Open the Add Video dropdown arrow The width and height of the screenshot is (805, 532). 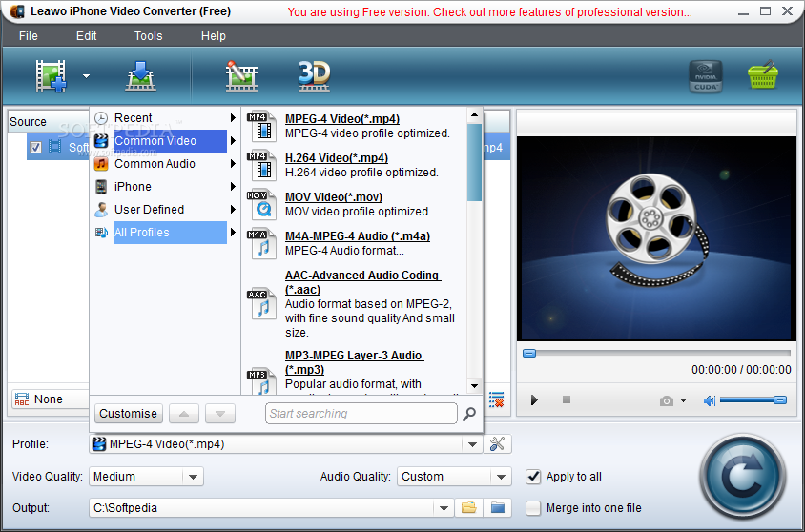pyautogui.click(x=86, y=76)
